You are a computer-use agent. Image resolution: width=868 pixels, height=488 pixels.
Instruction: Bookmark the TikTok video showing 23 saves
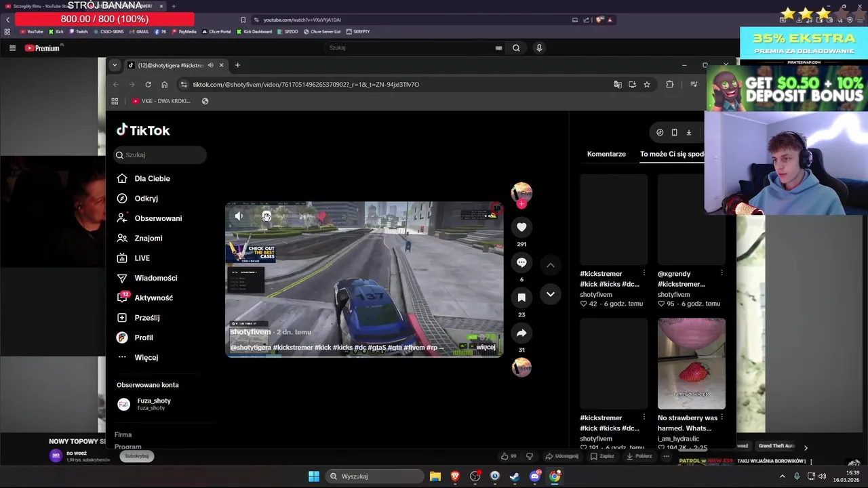pos(521,298)
